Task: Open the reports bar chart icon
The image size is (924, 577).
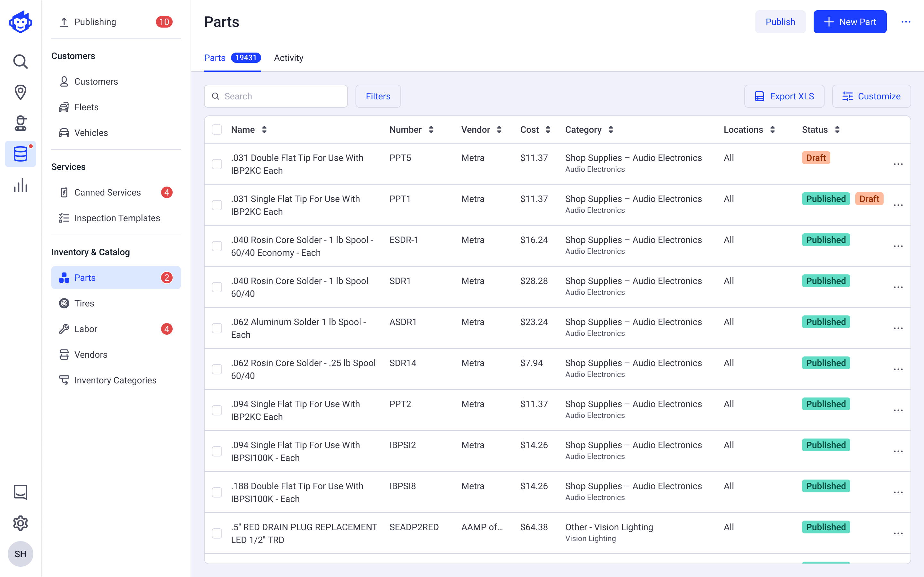Action: pyautogui.click(x=20, y=186)
